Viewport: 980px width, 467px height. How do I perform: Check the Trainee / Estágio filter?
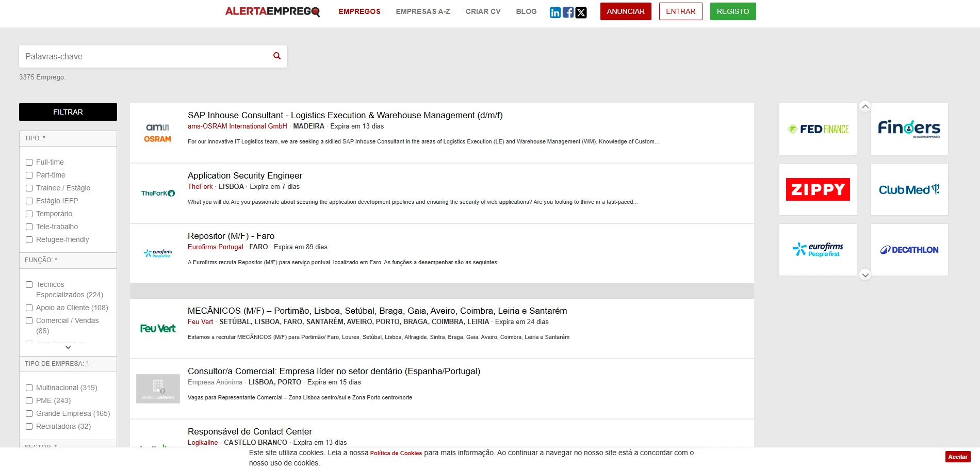pos(29,188)
